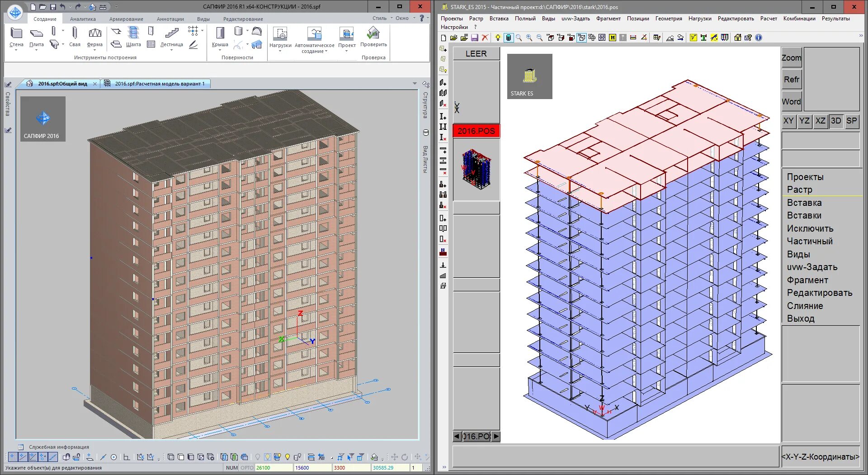Toggle the 3D view button
868x475 pixels.
pyautogui.click(x=836, y=121)
